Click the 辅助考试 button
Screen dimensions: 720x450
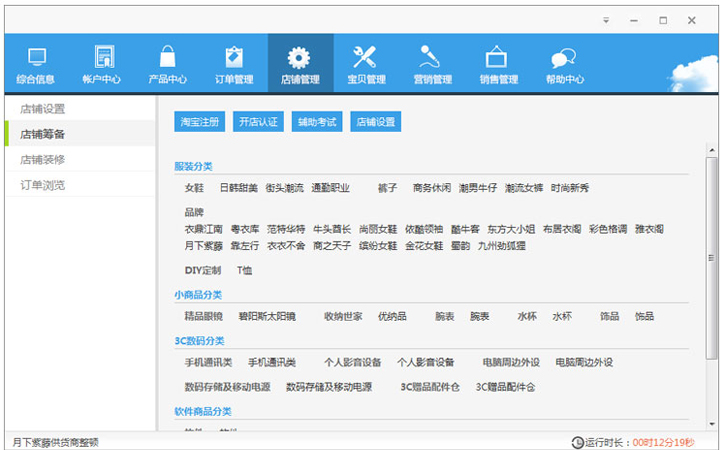317,122
